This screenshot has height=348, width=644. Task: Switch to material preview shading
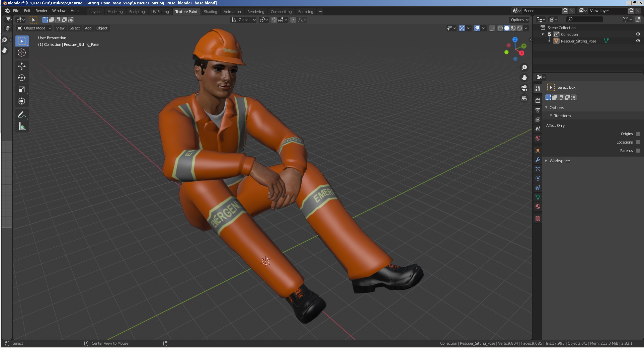coord(513,28)
